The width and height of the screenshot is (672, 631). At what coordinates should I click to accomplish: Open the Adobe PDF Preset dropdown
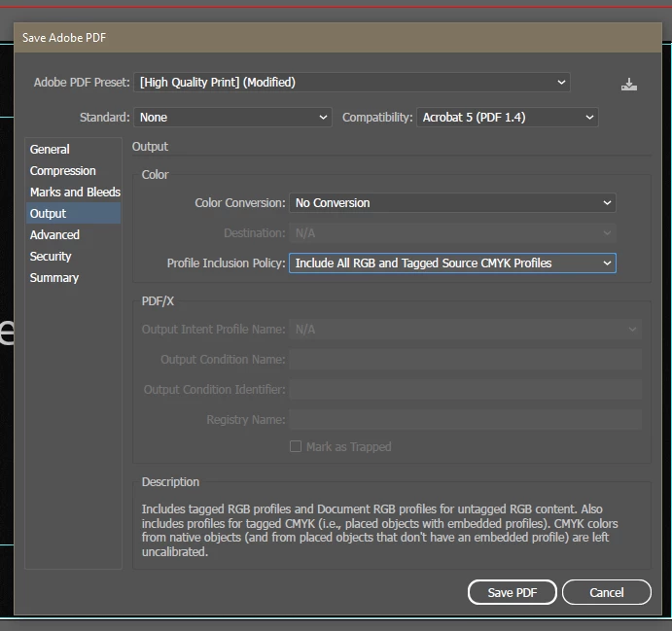(x=352, y=83)
